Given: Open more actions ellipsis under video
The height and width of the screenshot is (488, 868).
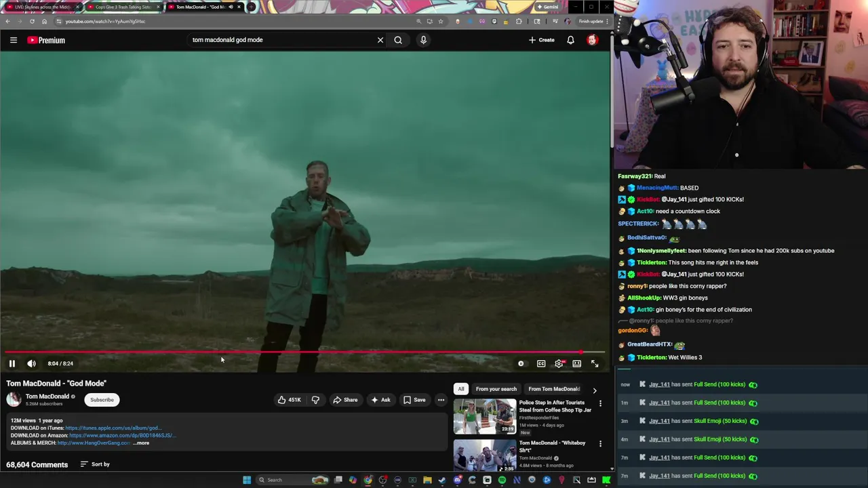Looking at the screenshot, I should [441, 400].
